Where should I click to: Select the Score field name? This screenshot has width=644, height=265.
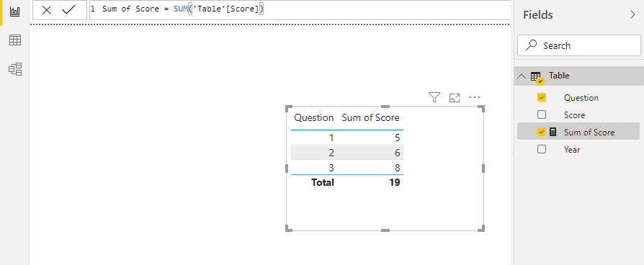point(574,115)
